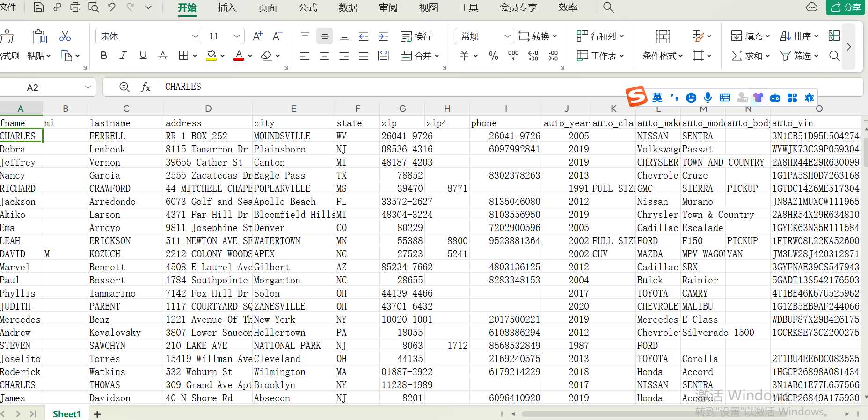This screenshot has width=868, height=420.
Task: Open Sogou IME emoji panel
Action: pos(691,97)
